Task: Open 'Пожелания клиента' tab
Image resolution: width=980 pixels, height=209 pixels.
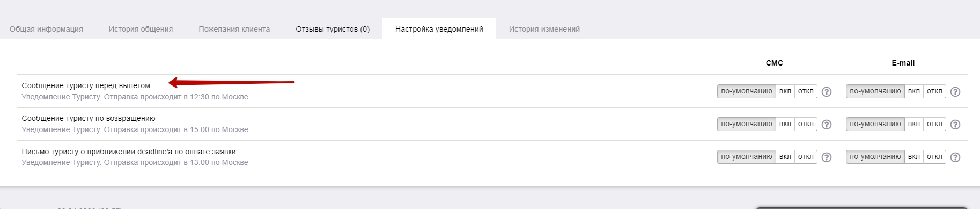Action: click(234, 29)
